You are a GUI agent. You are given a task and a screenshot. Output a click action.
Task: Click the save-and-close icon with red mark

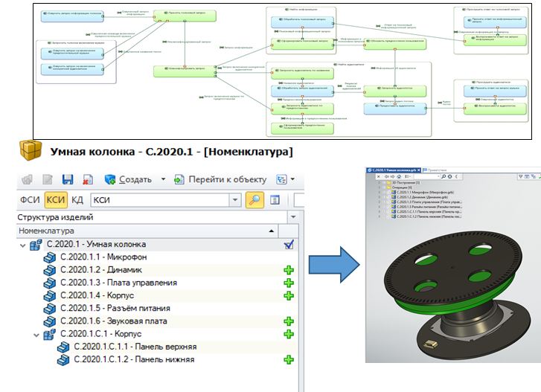click(x=87, y=179)
